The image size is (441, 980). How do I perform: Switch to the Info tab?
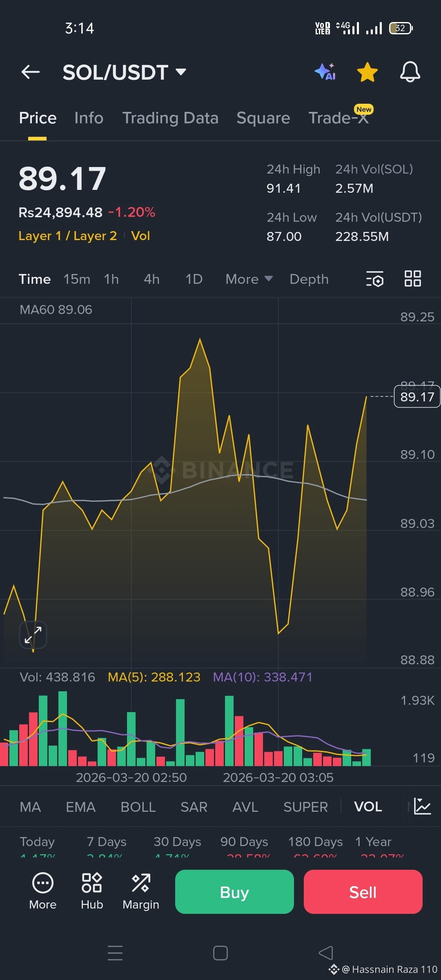click(89, 118)
